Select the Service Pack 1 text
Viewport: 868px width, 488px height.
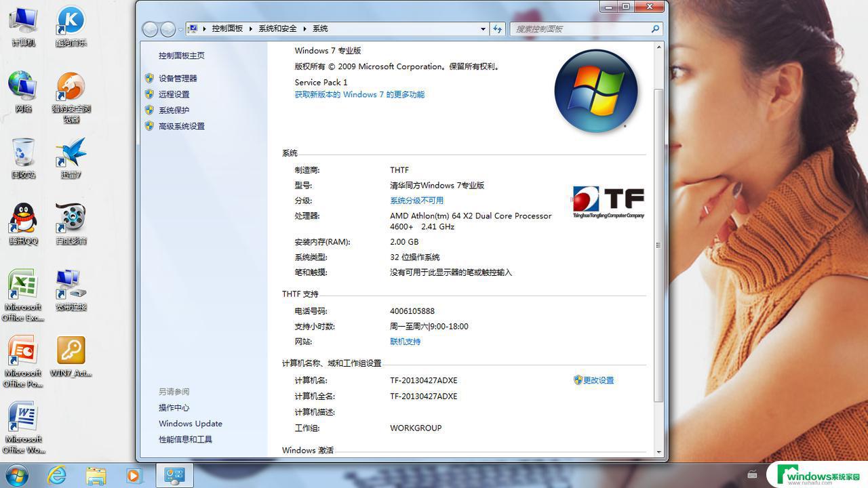(x=321, y=83)
